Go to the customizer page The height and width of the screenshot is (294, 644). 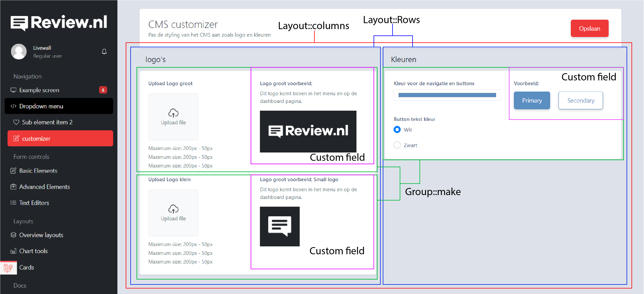coord(60,138)
